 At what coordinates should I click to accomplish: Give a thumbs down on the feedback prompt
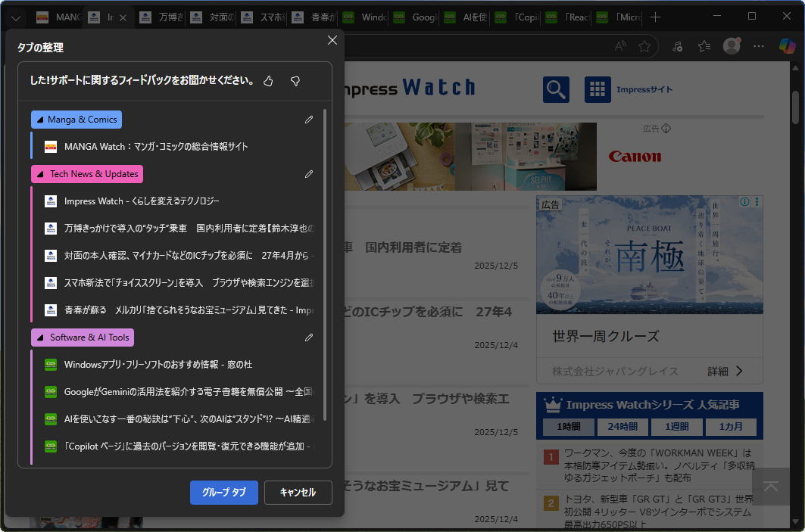(295, 80)
